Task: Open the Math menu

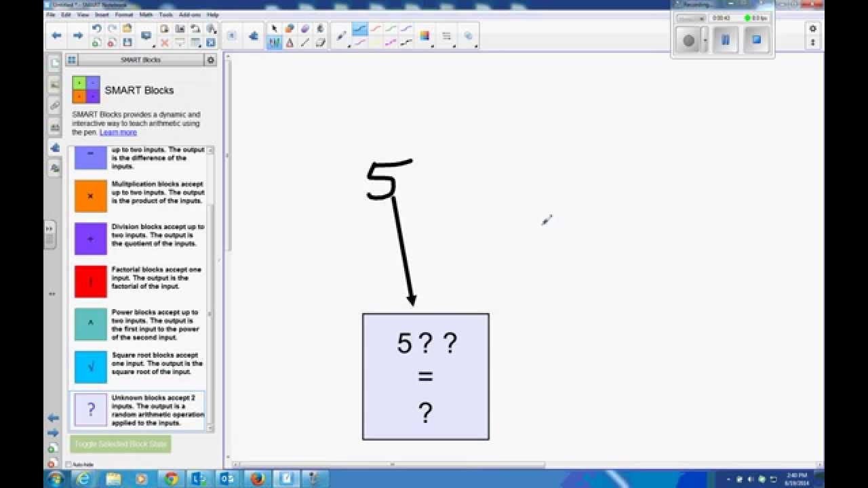Action: coord(146,14)
